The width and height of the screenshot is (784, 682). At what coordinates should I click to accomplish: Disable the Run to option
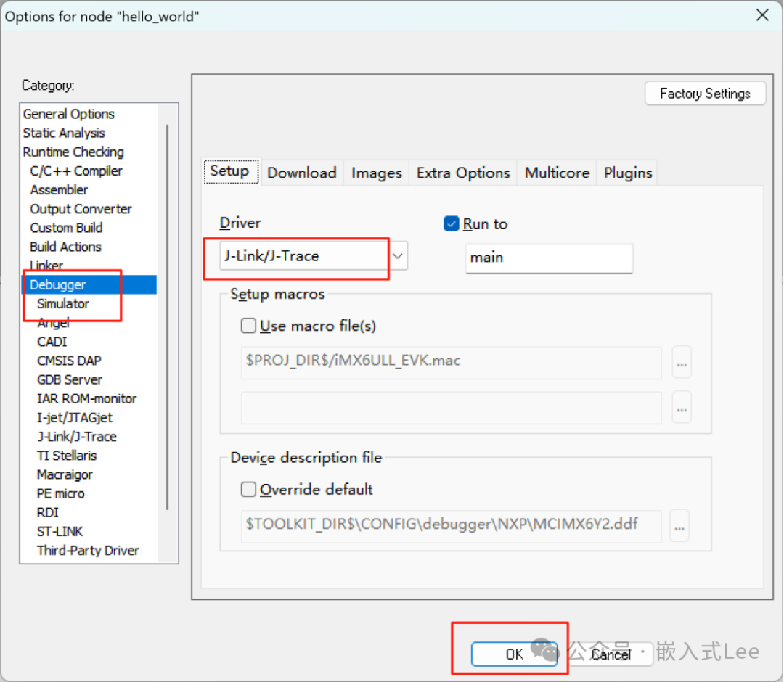[451, 223]
